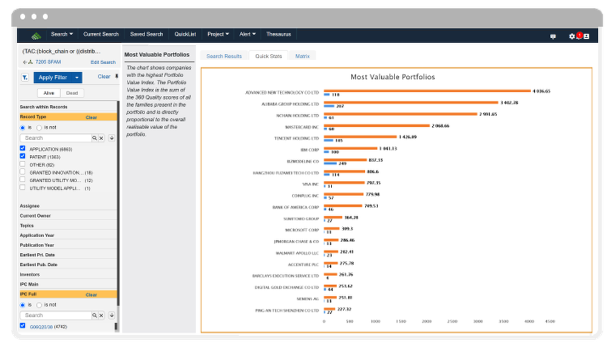Click the clear X in IPC Full search box
Image resolution: width=607 pixels, height=364 pixels.
pyautogui.click(x=101, y=315)
